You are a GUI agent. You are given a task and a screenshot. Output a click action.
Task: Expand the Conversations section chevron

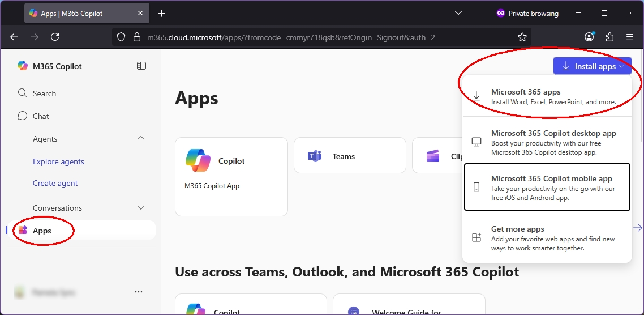(x=141, y=208)
